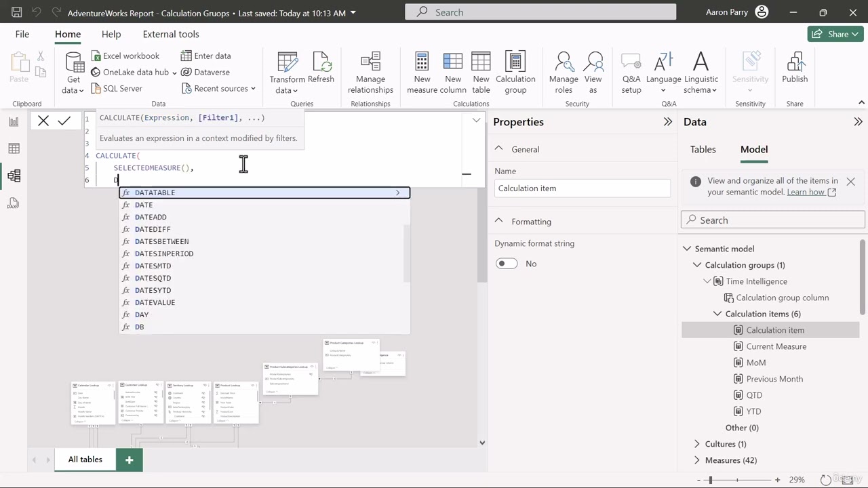The height and width of the screenshot is (488, 868).
Task: Open Manage relationships
Action: pos(370,73)
